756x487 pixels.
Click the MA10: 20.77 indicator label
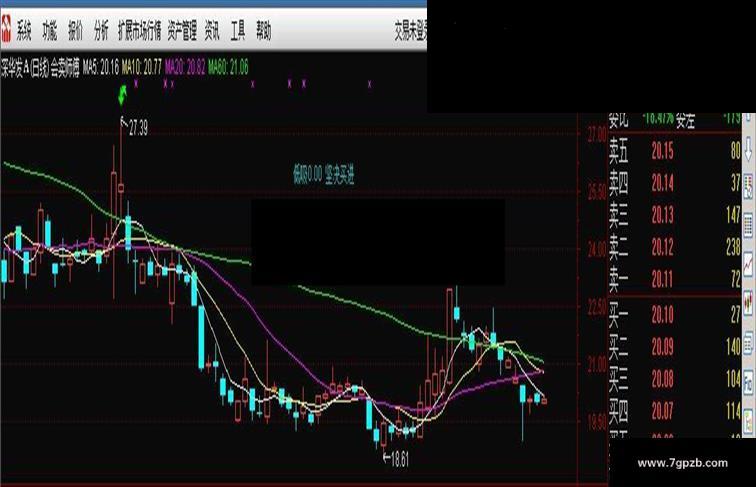click(142, 68)
